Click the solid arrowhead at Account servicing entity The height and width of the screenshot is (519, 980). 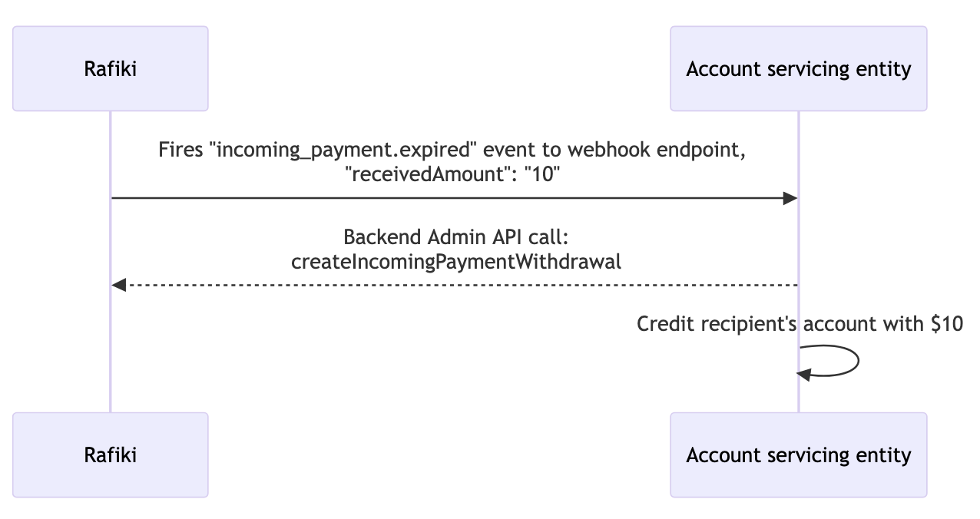coord(790,199)
